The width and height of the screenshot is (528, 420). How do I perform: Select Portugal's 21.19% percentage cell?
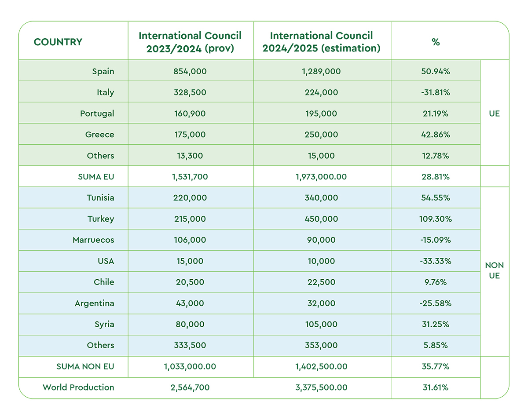coord(436,113)
